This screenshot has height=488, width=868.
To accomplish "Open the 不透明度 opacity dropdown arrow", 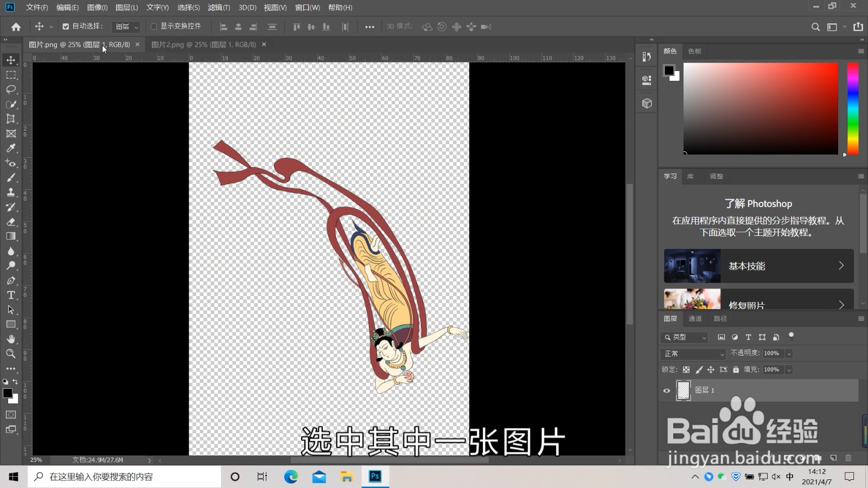I will point(789,354).
